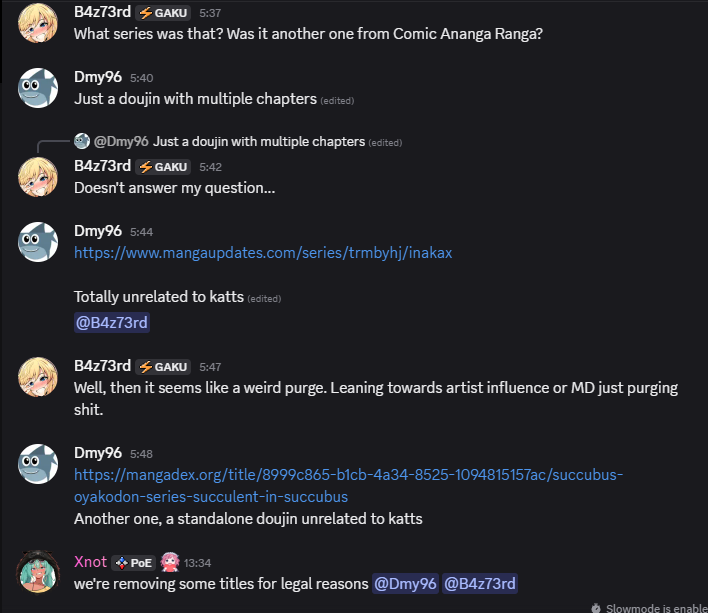This screenshot has height=613, width=708.
Task: Click the @B4z73rd mention under 'Totally unrelated to katts'
Action: (x=112, y=322)
